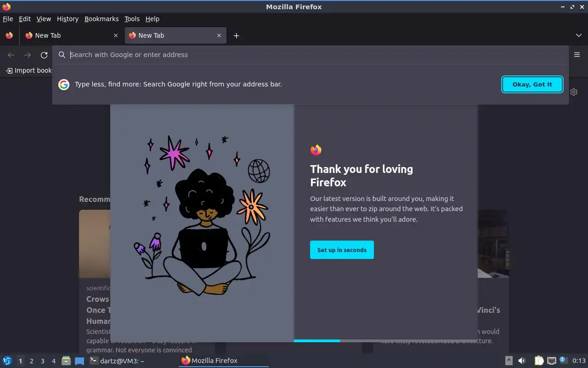The width and height of the screenshot is (588, 368).
Task: Click the taskbar clock showing 0:13
Action: coord(579,361)
